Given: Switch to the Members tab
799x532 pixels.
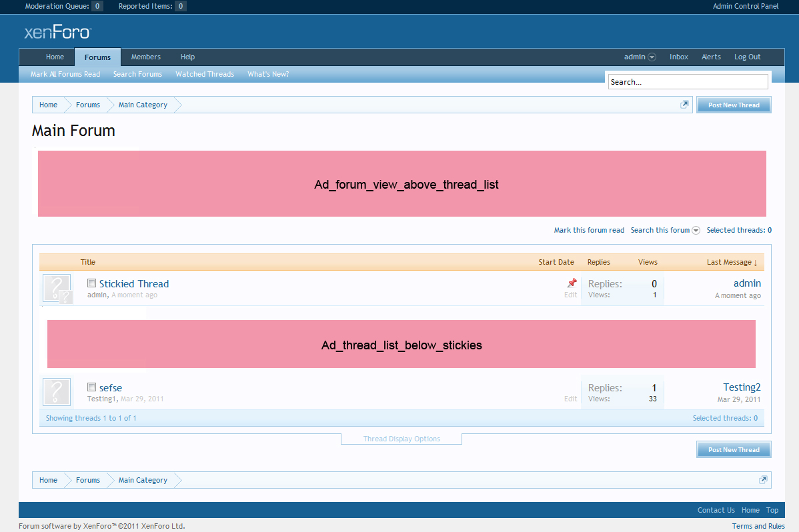Looking at the screenshot, I should click(145, 57).
